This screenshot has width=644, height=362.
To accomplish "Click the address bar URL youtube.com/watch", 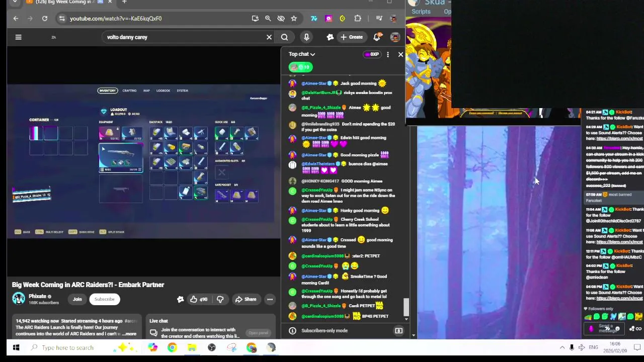I will [x=116, y=19].
